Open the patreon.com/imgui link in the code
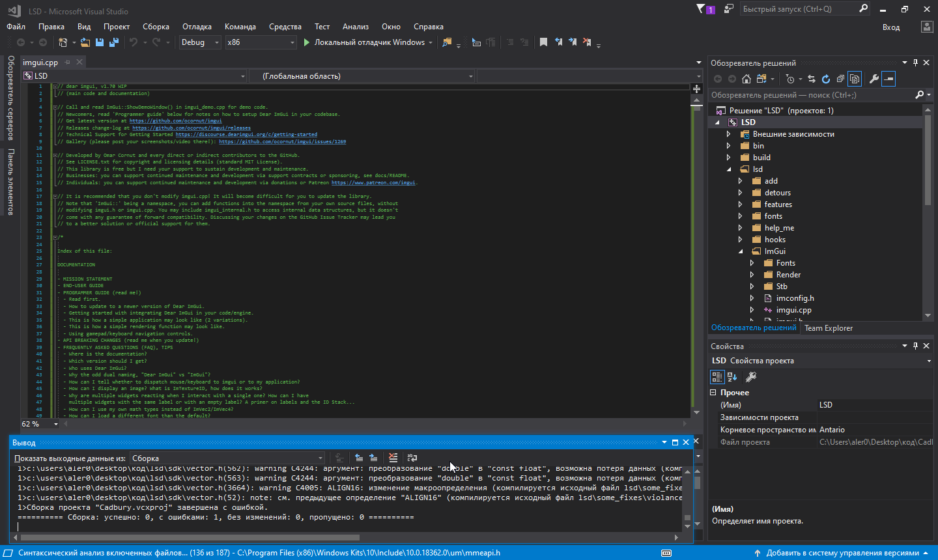The height and width of the screenshot is (560, 938). (374, 182)
